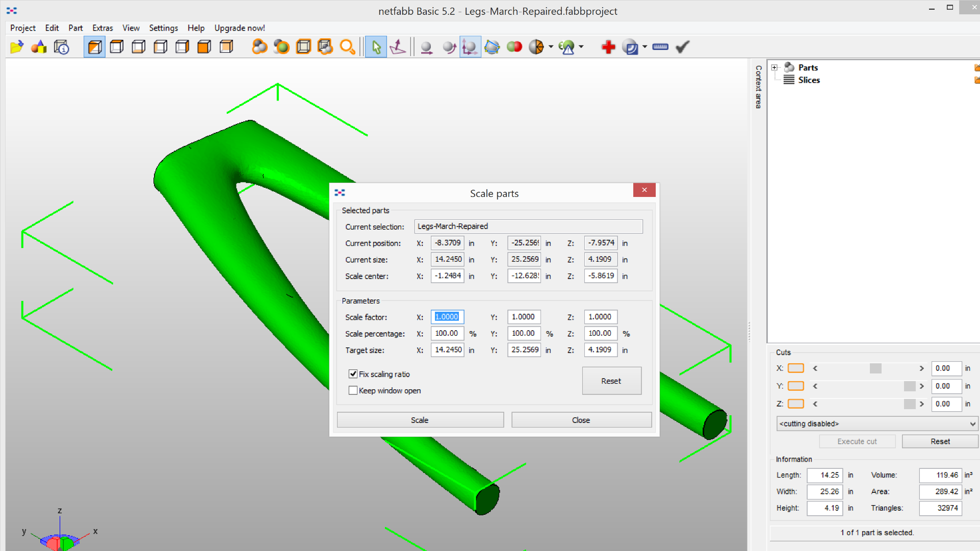The image size is (980, 551).
Task: Click the zoom to selected parts icon
Action: pyautogui.click(x=281, y=47)
